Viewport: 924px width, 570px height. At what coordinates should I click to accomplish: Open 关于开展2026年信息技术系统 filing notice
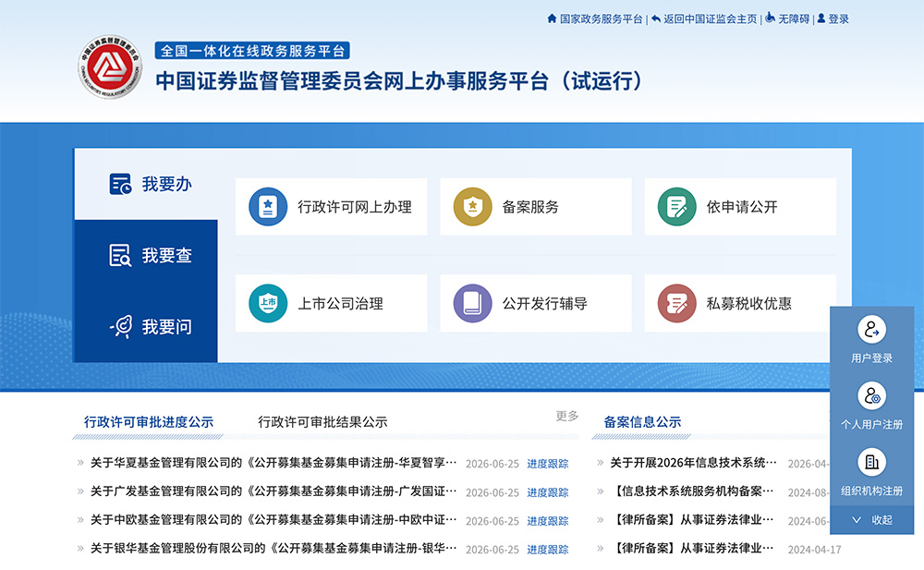point(693,464)
